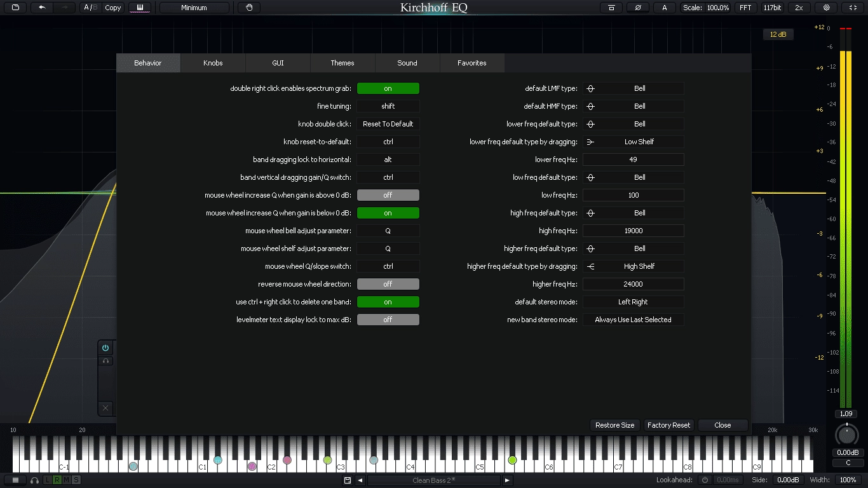868x488 pixels.
Task: Switch to the Themes tab
Action: tap(342, 63)
